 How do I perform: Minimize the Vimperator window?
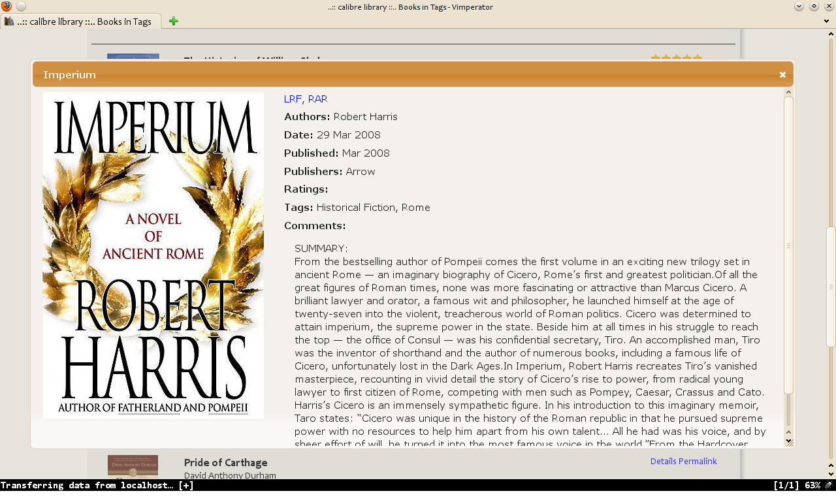799,7
